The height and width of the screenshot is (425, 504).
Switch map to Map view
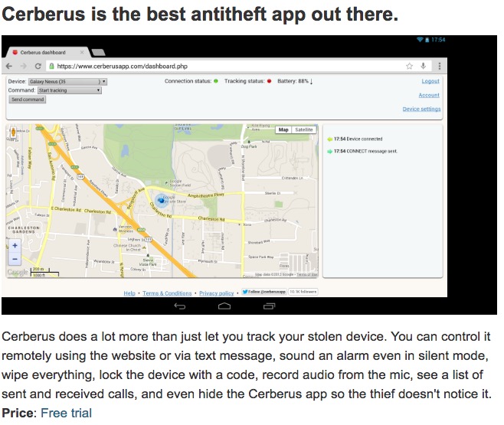pos(283,129)
